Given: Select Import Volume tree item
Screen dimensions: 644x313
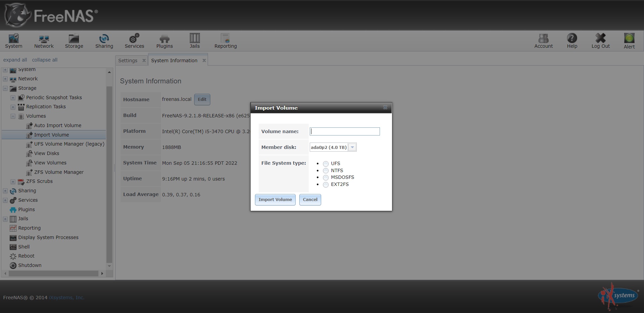Looking at the screenshot, I should click(x=51, y=135).
